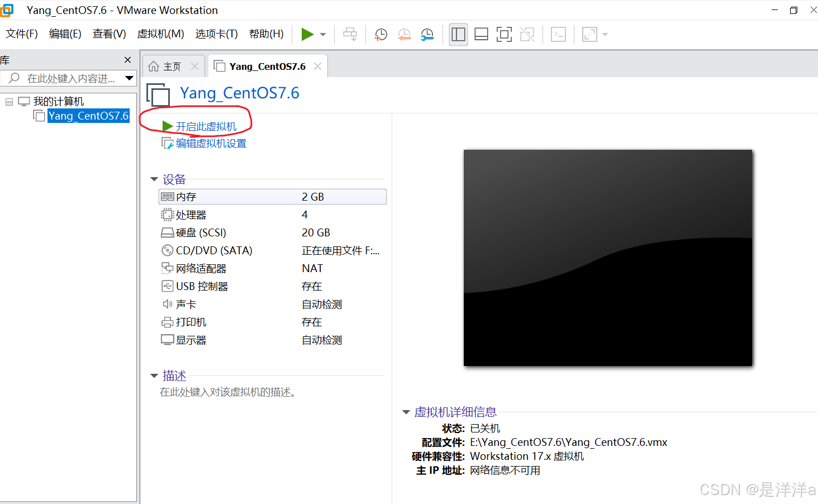Screen dimensions: 818x504
Task: Open the power options dropdown arrow
Action: coord(323,35)
